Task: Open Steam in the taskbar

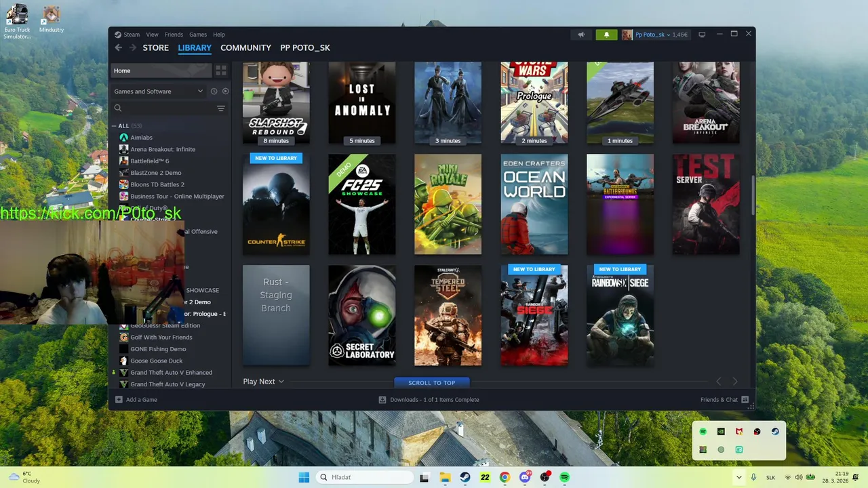Action: click(x=465, y=477)
